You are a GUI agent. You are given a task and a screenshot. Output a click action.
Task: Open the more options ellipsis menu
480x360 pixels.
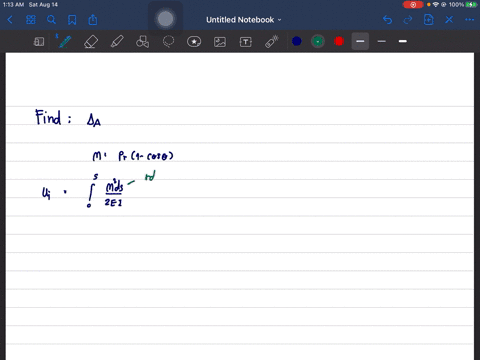click(470, 20)
